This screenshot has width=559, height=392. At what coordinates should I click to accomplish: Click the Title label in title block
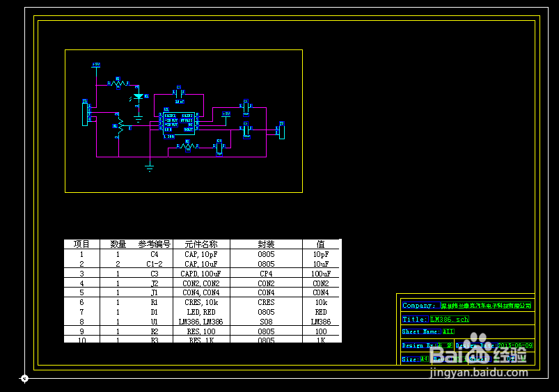(415, 319)
